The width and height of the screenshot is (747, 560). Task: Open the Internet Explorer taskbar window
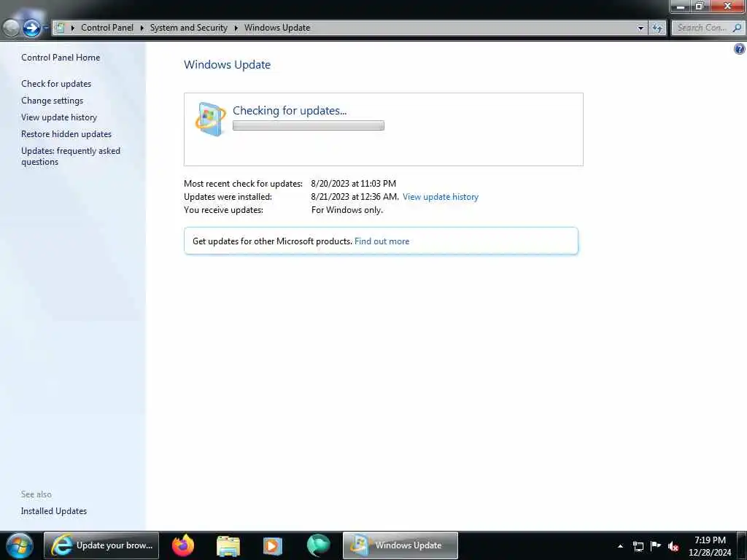coord(101,545)
